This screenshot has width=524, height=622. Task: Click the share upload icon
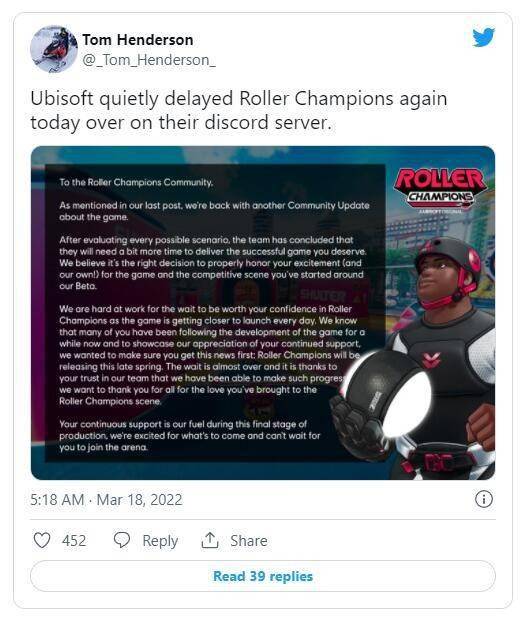pyautogui.click(x=210, y=540)
